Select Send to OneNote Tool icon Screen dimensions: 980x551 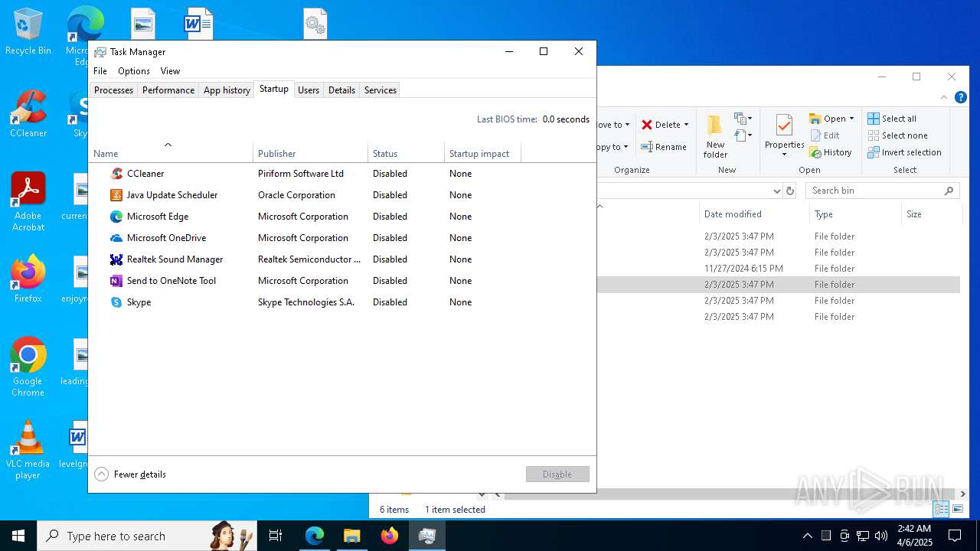(x=116, y=281)
